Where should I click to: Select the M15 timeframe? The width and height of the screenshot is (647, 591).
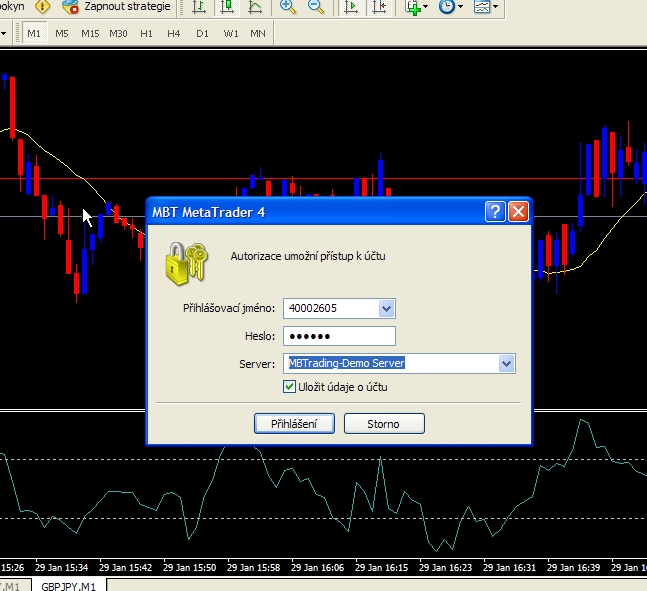90,33
